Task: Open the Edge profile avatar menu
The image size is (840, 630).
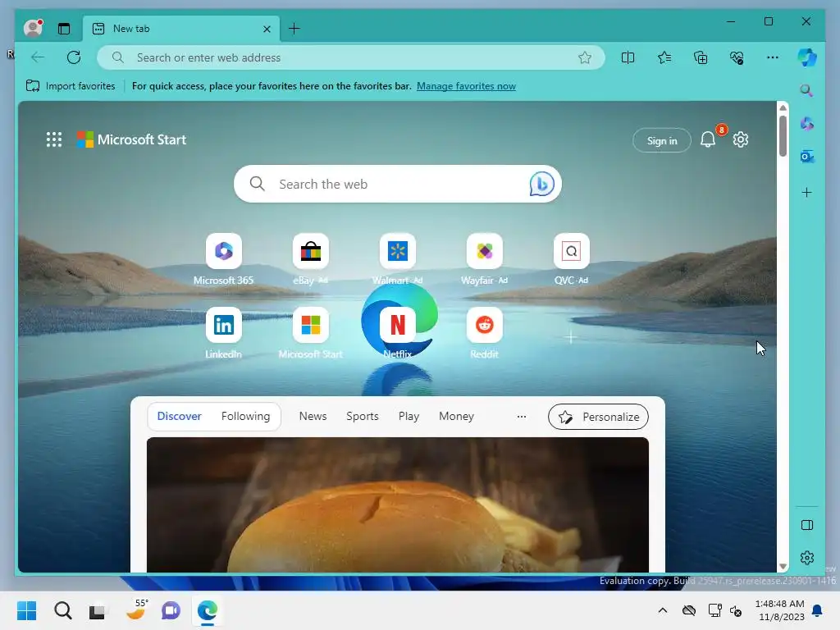Action: (33, 28)
